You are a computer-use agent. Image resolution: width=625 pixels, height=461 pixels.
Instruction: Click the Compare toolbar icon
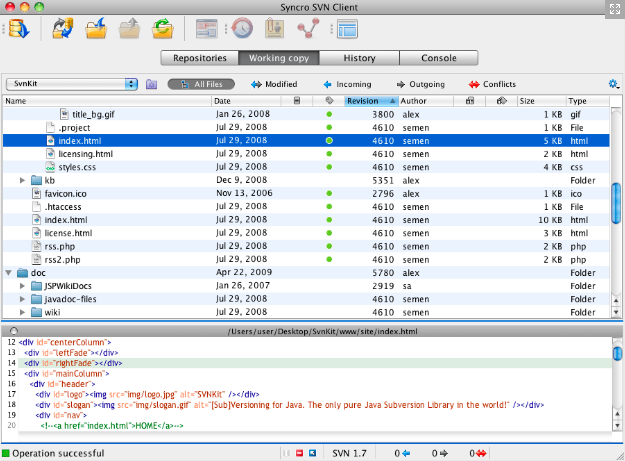click(x=206, y=29)
